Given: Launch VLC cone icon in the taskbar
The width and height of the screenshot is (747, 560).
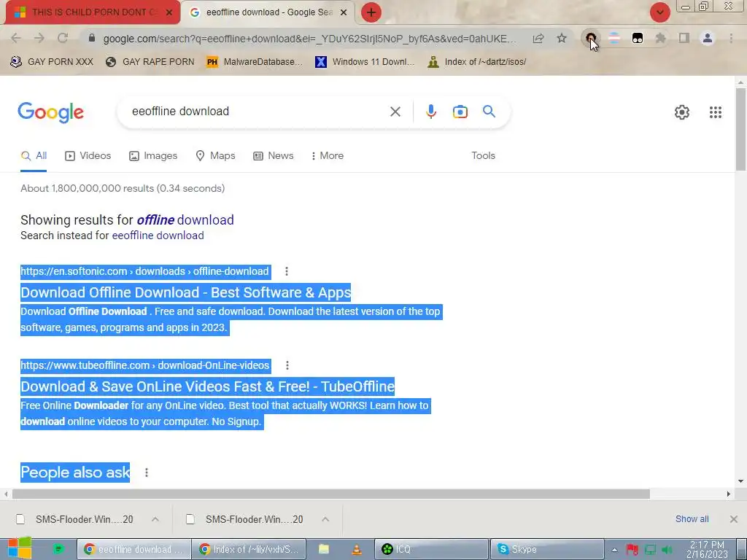Looking at the screenshot, I should tap(356, 550).
